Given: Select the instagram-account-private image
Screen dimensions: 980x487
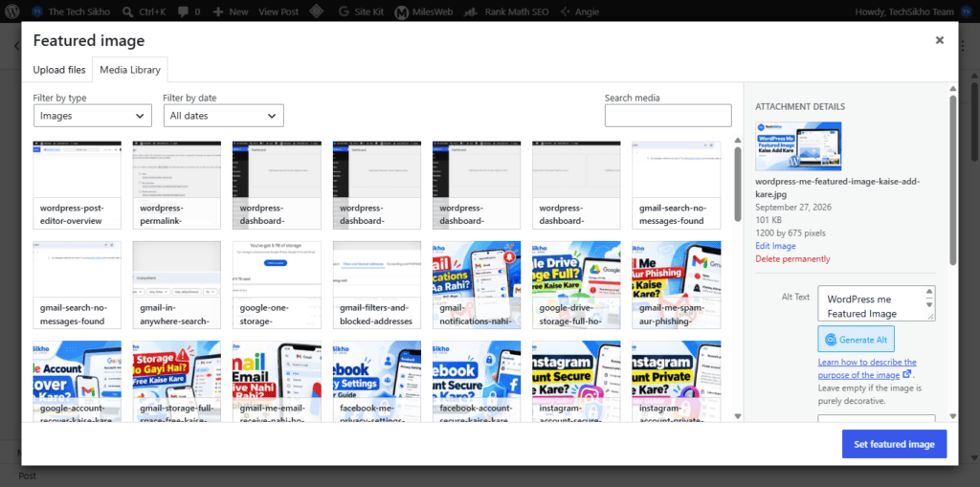Looking at the screenshot, I should coord(677,382).
